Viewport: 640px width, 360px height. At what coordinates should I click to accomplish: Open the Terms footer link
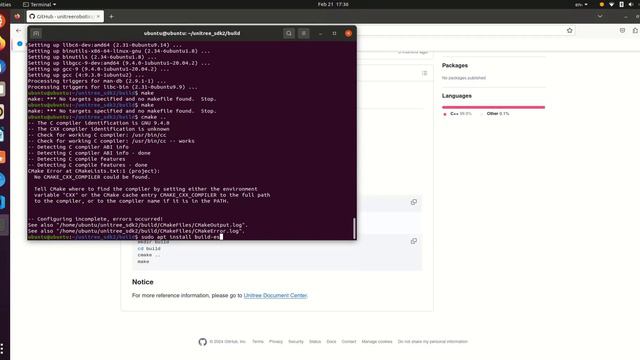[258, 342]
